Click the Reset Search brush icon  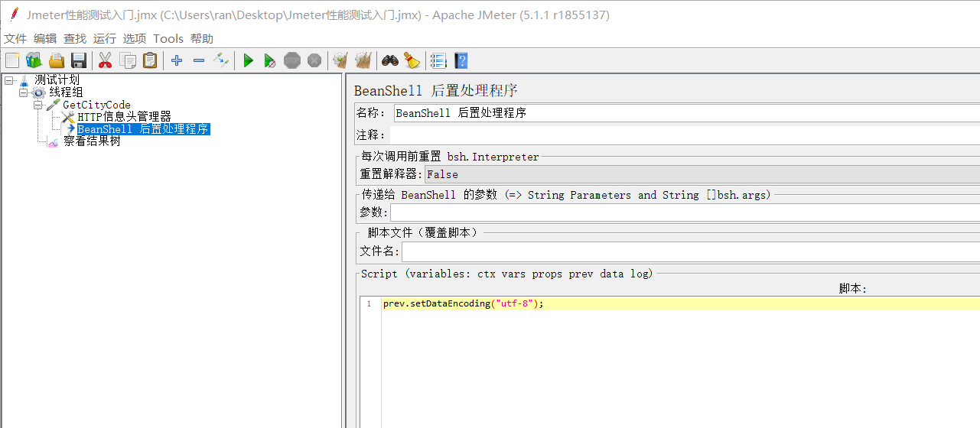(x=412, y=60)
